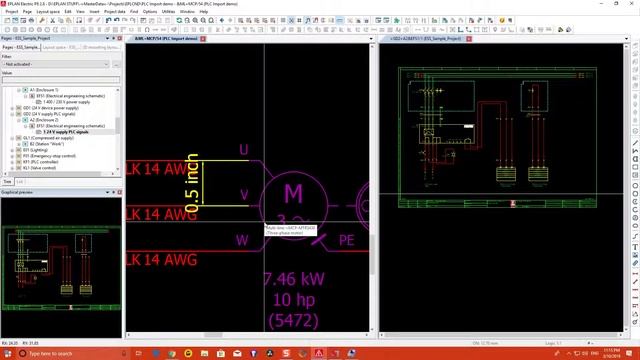The height and width of the screenshot is (360, 640).
Task: Select the List tab under page list
Action: [20, 182]
